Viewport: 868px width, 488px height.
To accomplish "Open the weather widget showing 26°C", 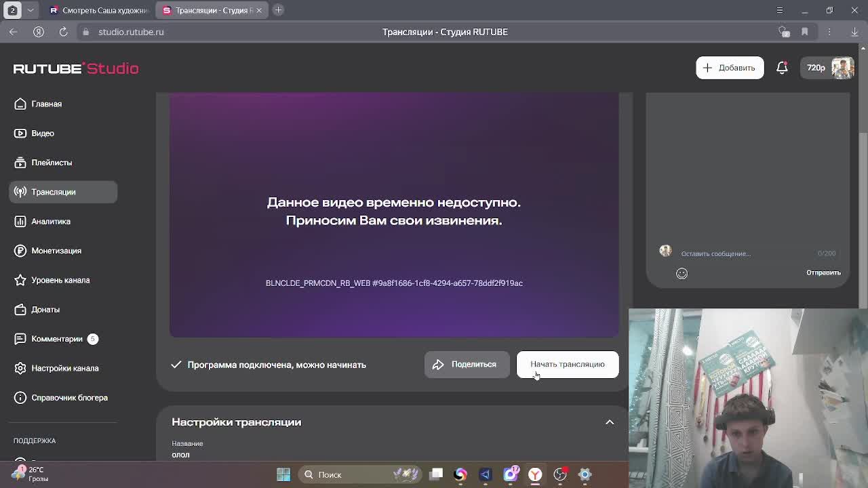I will click(31, 474).
